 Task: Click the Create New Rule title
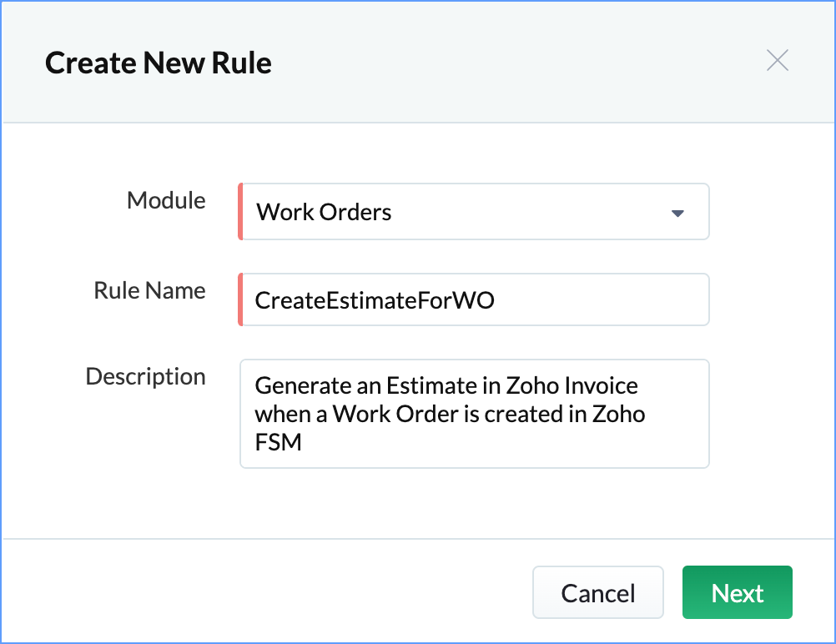click(159, 63)
